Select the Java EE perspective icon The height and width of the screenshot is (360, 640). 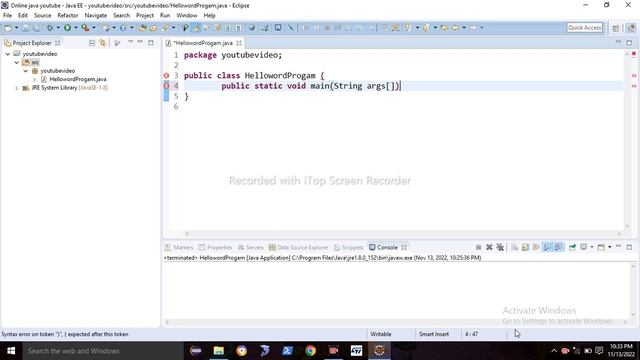point(631,28)
